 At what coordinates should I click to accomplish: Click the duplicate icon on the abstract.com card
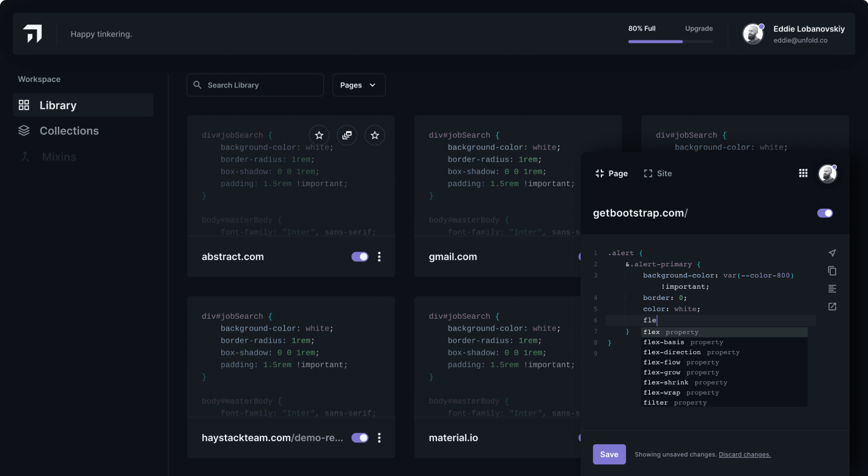point(347,135)
